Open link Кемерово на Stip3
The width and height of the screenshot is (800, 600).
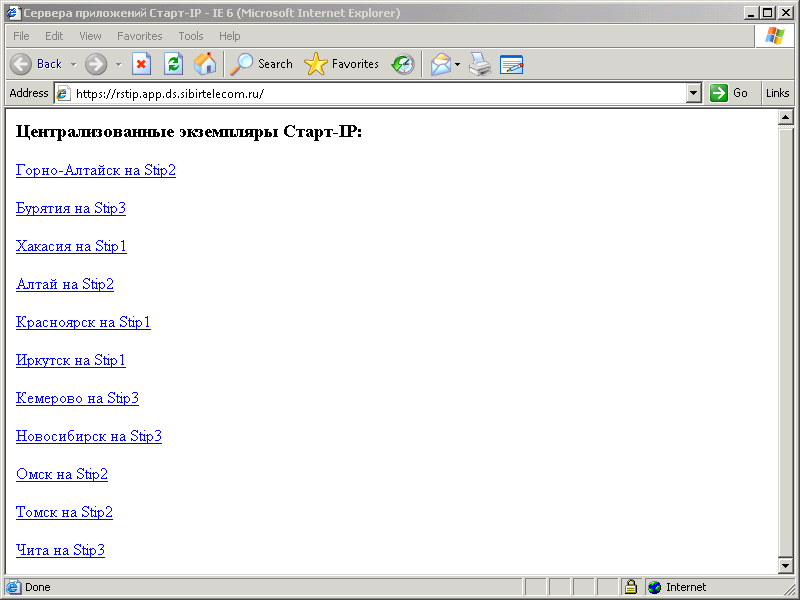tap(77, 398)
